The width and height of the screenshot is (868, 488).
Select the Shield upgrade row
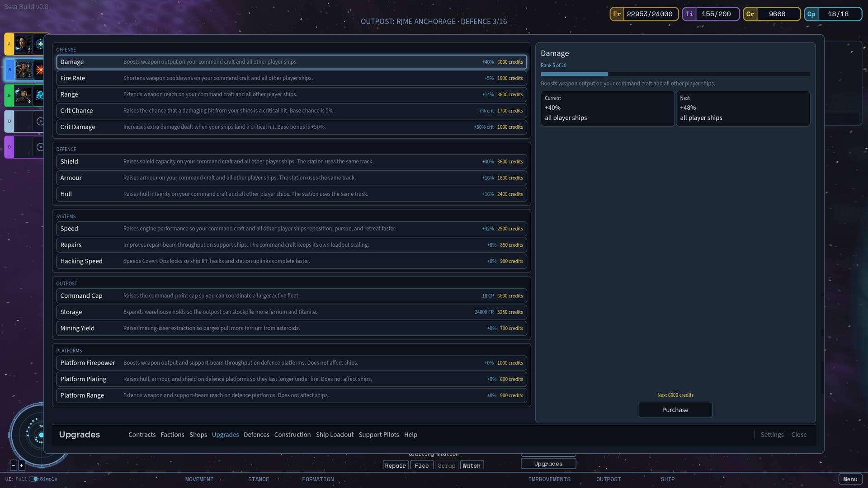point(292,161)
